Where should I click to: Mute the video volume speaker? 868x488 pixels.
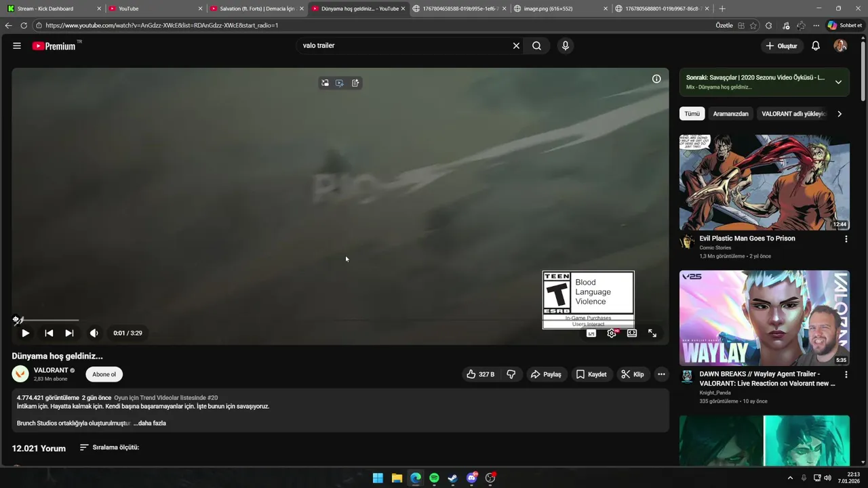94,333
